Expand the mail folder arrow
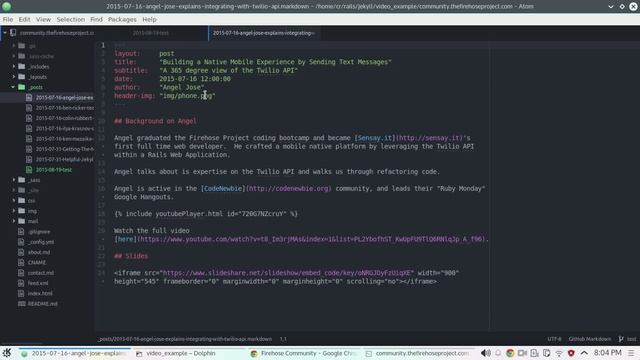The height and width of the screenshot is (360, 640). click(x=14, y=221)
